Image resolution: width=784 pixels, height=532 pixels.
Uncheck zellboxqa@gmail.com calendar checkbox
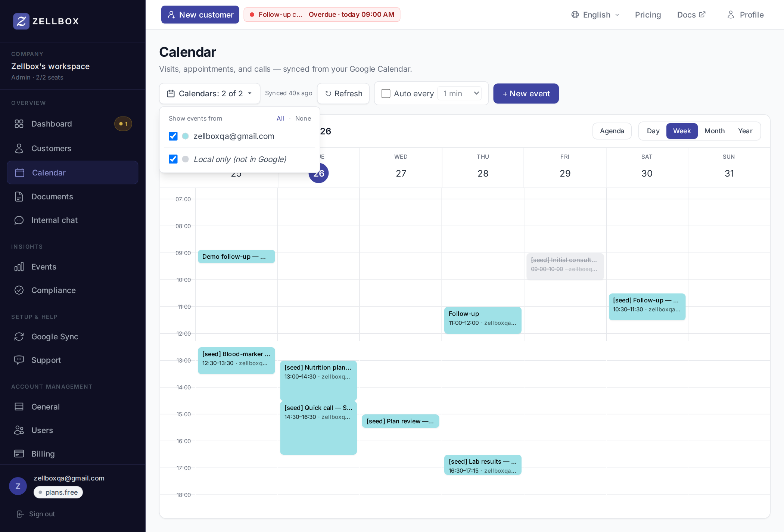[173, 136]
